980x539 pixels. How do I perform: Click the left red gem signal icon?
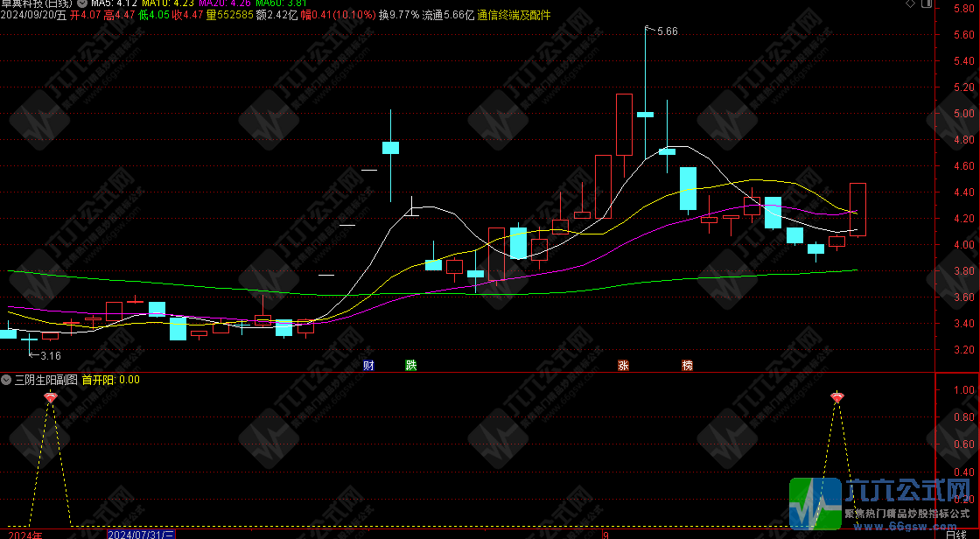pos(50,398)
